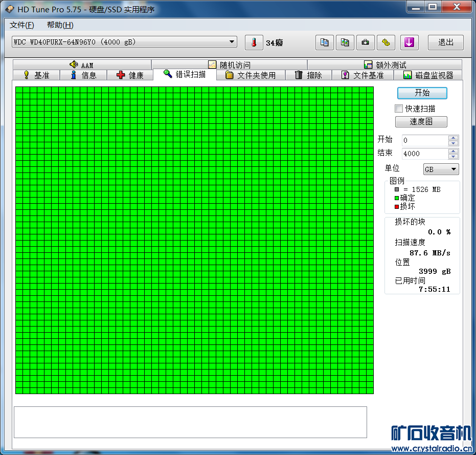The height and width of the screenshot is (455, 476).
Task: Click the 退出 button
Action: (446, 42)
